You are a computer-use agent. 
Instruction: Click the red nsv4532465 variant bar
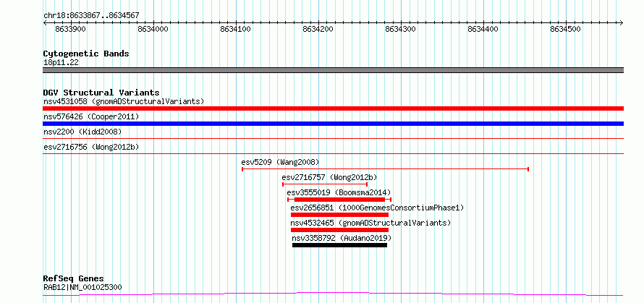339,230
